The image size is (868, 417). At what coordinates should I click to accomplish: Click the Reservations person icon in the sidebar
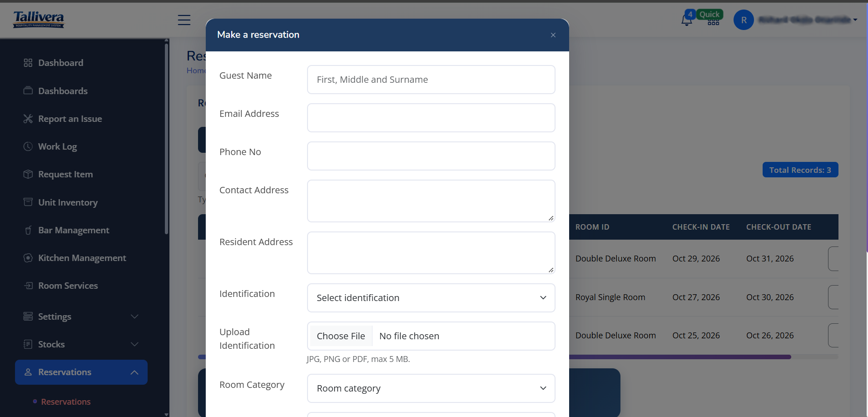(x=28, y=372)
